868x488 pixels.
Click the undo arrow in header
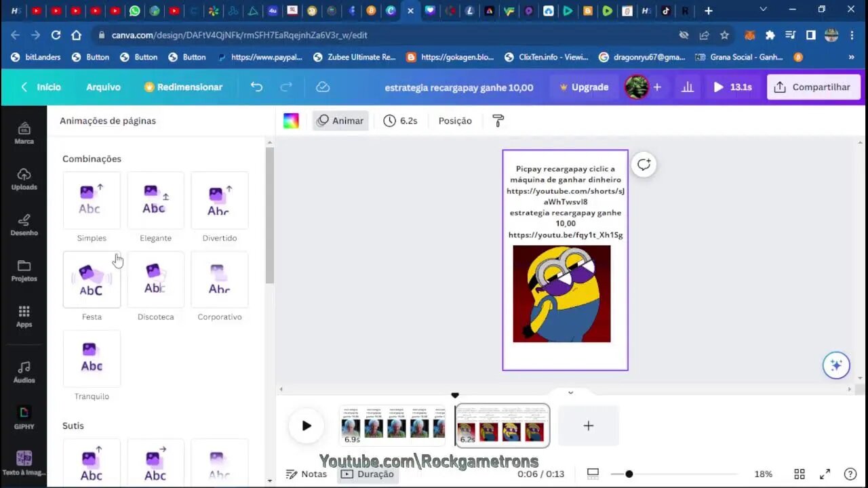point(256,87)
